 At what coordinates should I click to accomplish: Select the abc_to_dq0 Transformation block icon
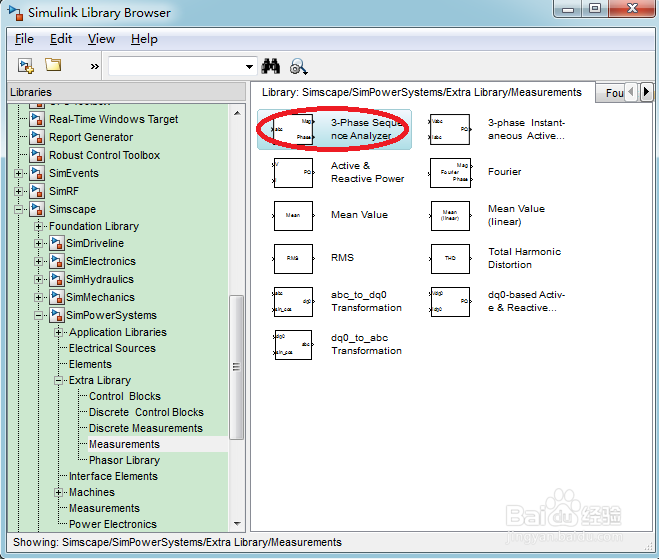[x=293, y=302]
